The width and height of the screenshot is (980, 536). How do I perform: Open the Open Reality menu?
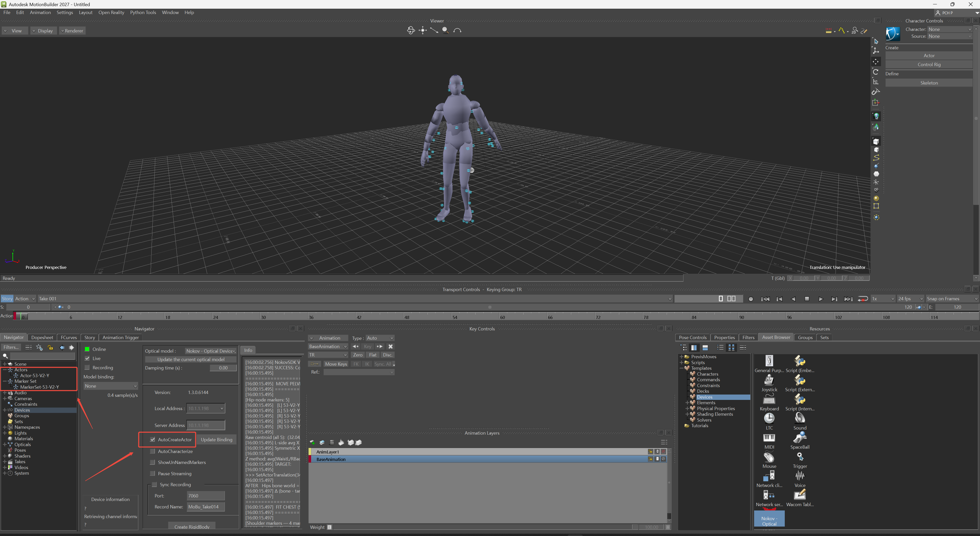pyautogui.click(x=111, y=13)
